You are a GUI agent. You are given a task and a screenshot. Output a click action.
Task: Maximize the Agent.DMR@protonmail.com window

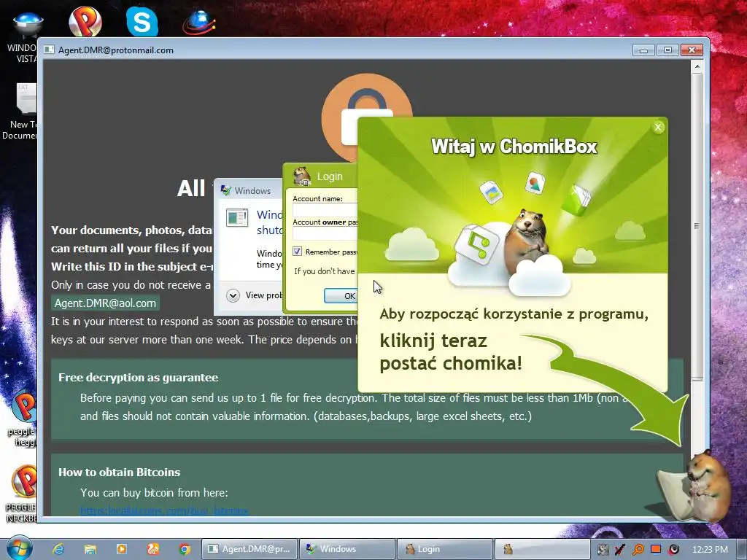(667, 50)
